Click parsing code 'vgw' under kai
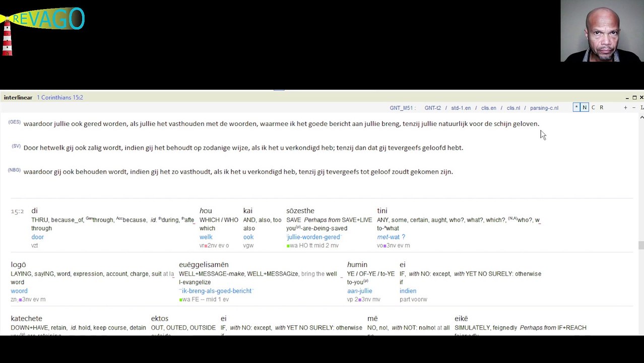Image resolution: width=644 pixels, height=363 pixels. pos(248,246)
